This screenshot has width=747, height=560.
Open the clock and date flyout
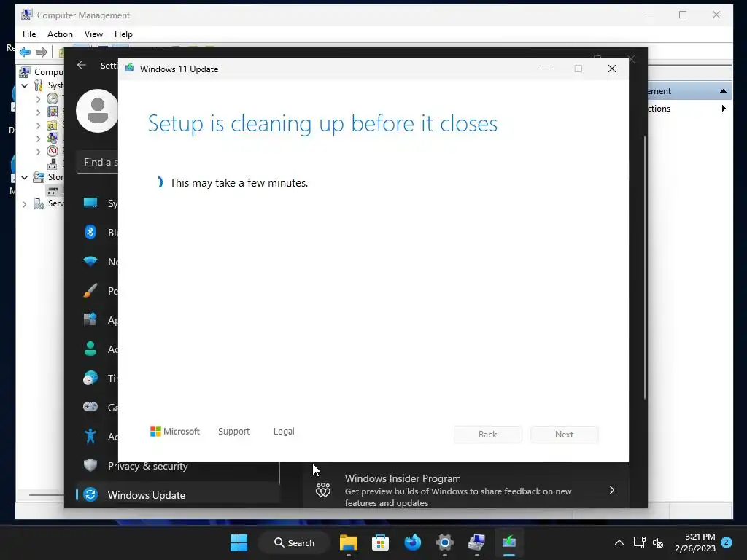click(695, 542)
